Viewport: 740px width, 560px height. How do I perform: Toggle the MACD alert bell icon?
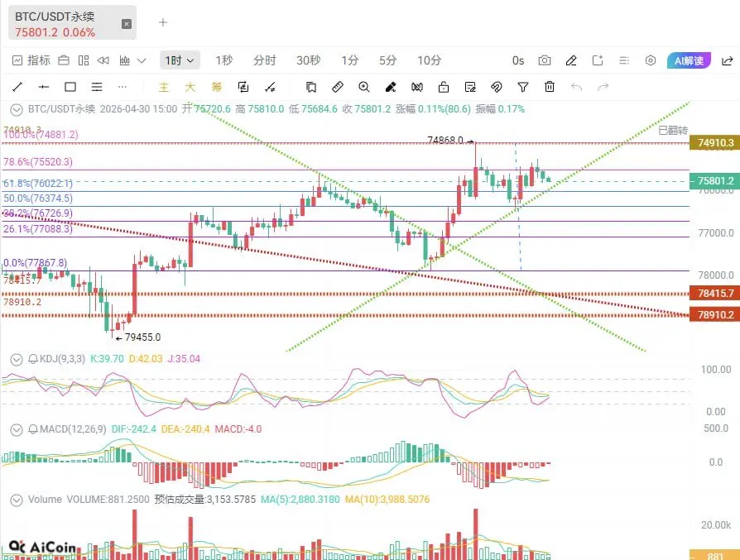pyautogui.click(x=33, y=430)
